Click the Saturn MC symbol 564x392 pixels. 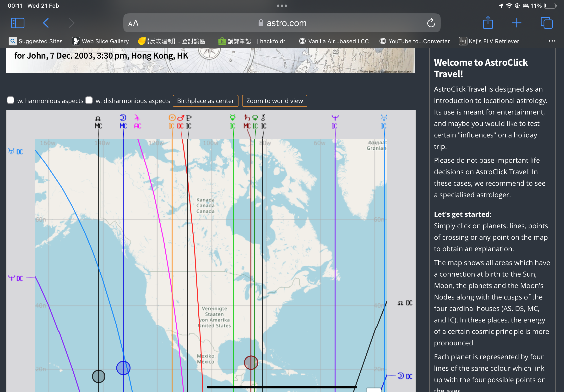tap(247, 122)
